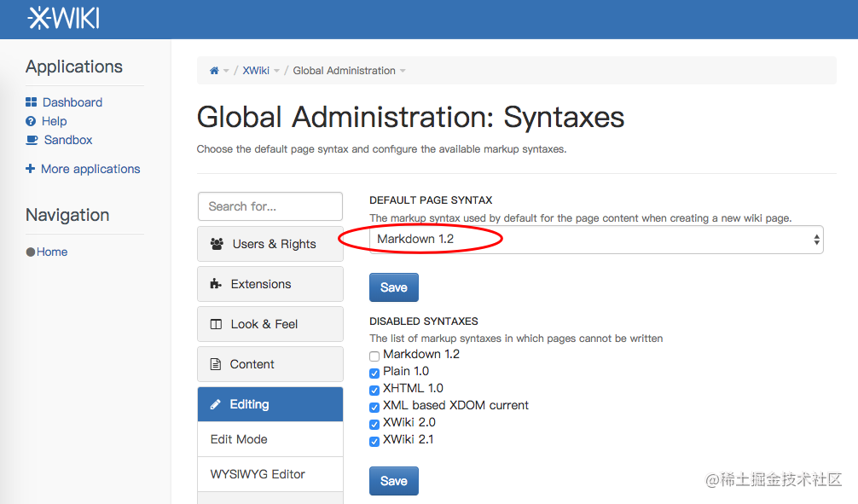Save the default page syntax setting
Viewport: 858px width, 504px height.
(394, 287)
